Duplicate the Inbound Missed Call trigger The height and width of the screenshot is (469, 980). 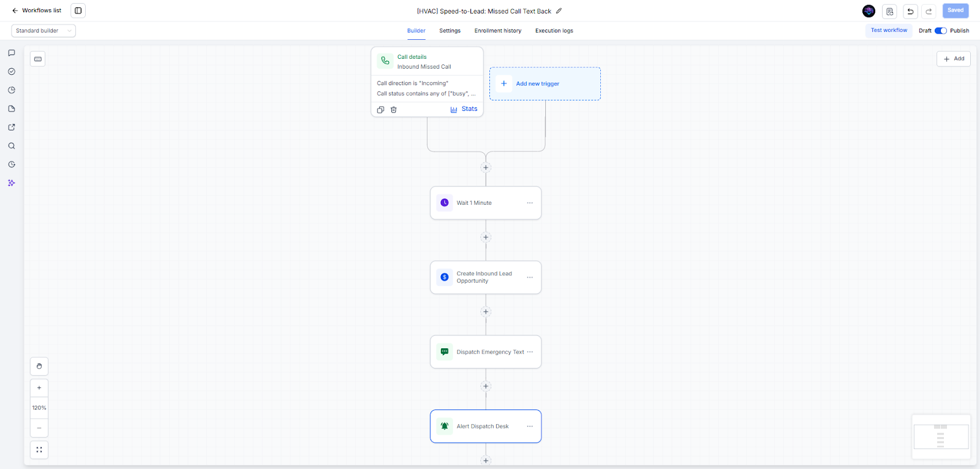[x=380, y=110]
